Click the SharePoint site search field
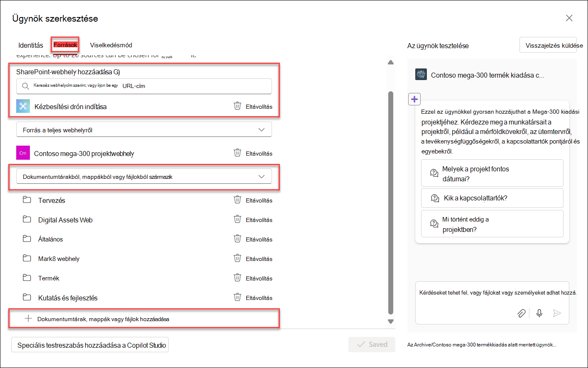Screen dimensions: 588x368 click(x=144, y=86)
